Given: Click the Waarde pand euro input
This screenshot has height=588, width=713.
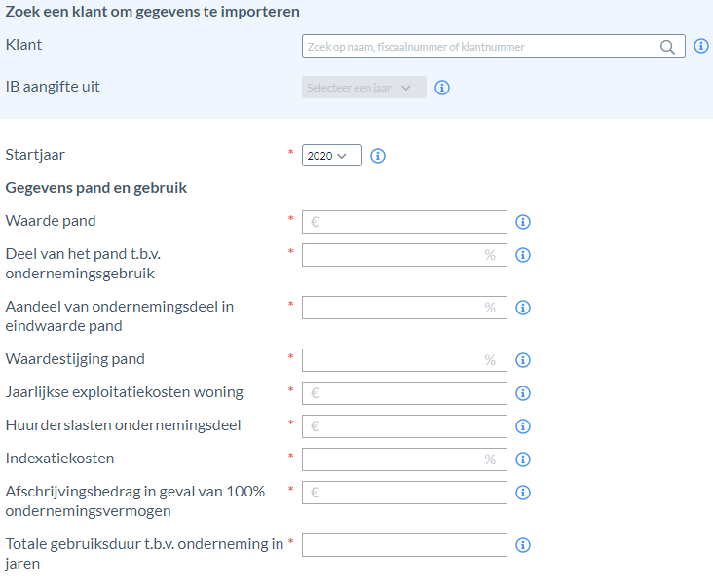Looking at the screenshot, I should 404,222.
